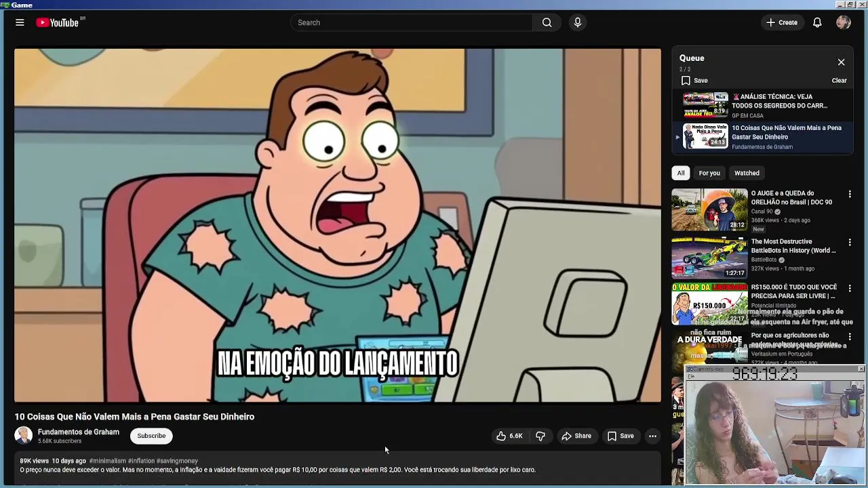Image resolution: width=868 pixels, height=488 pixels.
Task: Open the YouTube hamburger guide menu
Action: tap(20, 22)
